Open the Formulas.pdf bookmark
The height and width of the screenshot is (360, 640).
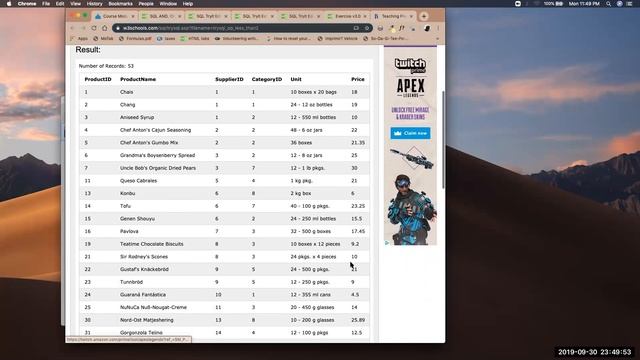pos(136,38)
